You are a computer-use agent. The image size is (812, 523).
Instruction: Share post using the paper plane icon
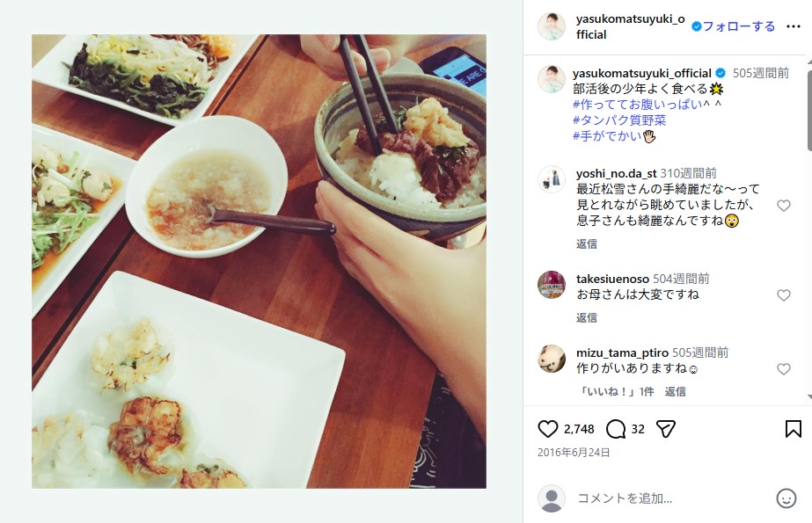point(665,429)
